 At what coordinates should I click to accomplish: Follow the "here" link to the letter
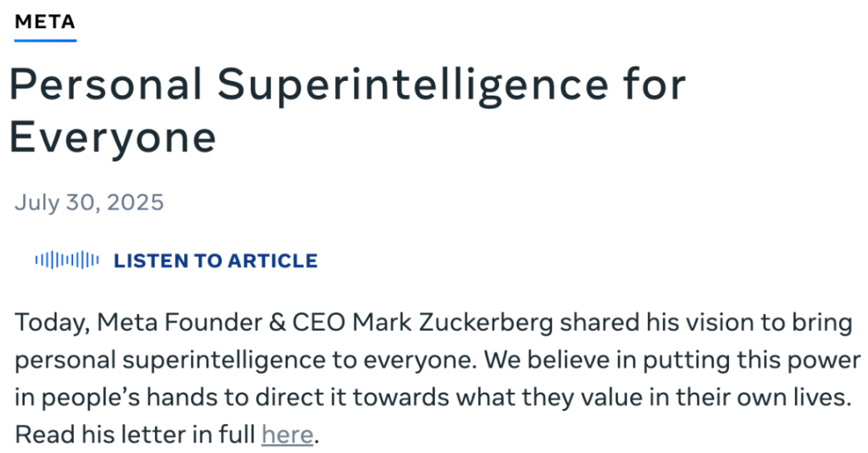(287, 435)
